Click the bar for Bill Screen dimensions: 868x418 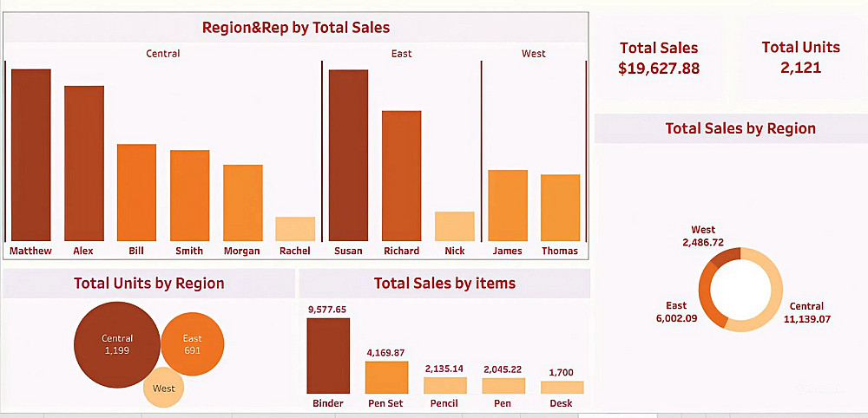point(136,193)
